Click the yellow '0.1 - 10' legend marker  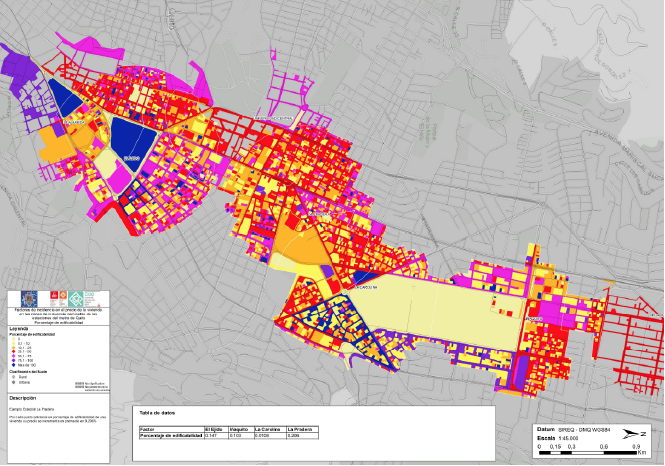pyautogui.click(x=12, y=343)
